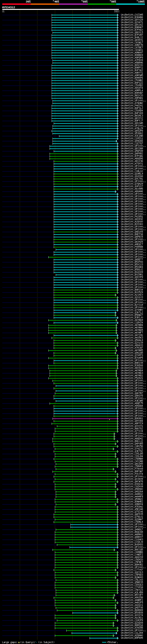Click the cyan alignment bar for UniRef100_B5XBX8

pyautogui.click(x=95, y=613)
